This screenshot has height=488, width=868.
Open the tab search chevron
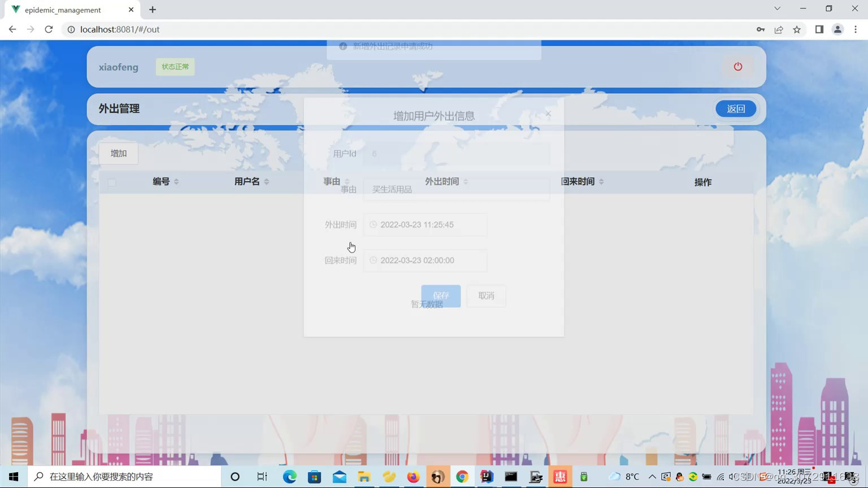click(778, 8)
